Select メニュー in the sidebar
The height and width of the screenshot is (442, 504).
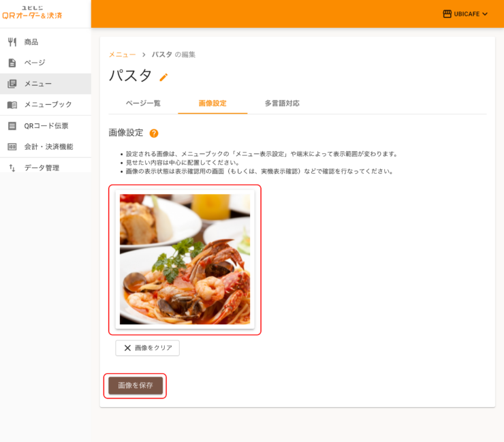tap(46, 84)
